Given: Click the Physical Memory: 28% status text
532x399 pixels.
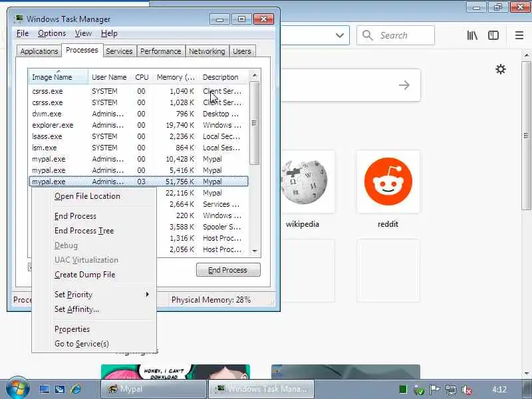Looking at the screenshot, I should (x=211, y=300).
